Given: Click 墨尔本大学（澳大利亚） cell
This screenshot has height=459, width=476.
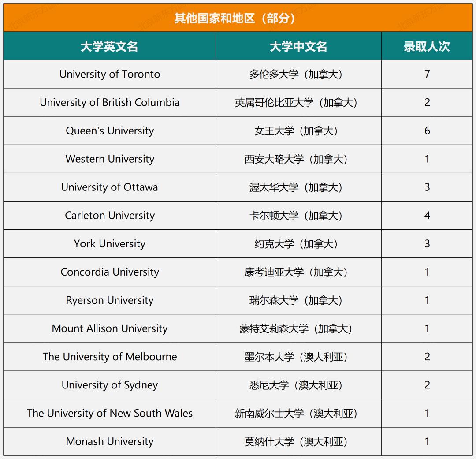Looking at the screenshot, I should tap(298, 357).
